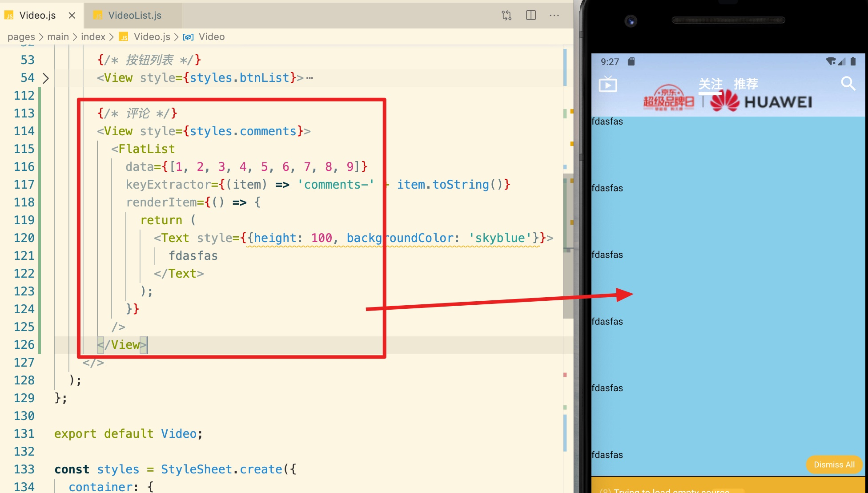Viewport: 868px width, 493px height.
Task: Tap the last visible fdasfas list item
Action: coord(728,463)
